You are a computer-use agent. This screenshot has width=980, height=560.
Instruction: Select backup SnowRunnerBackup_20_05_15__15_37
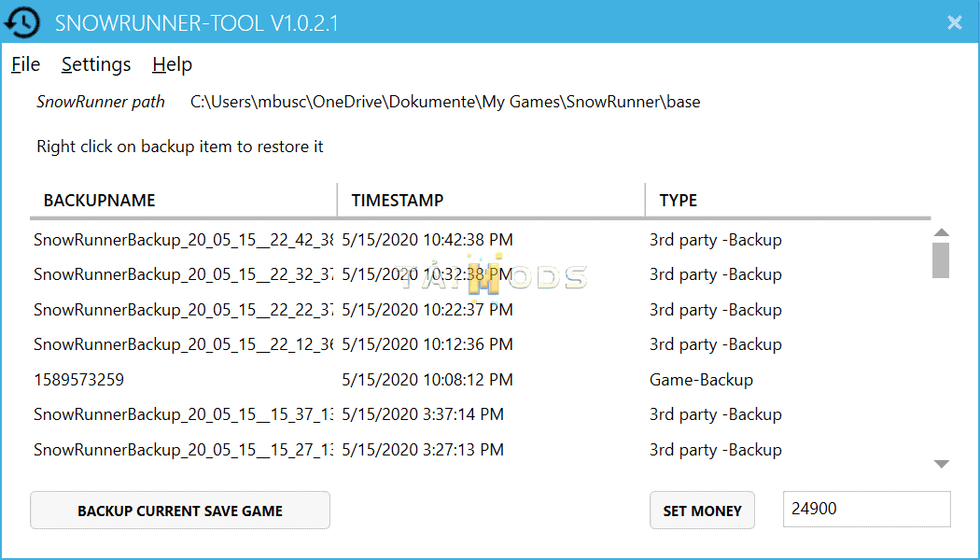tap(183, 414)
